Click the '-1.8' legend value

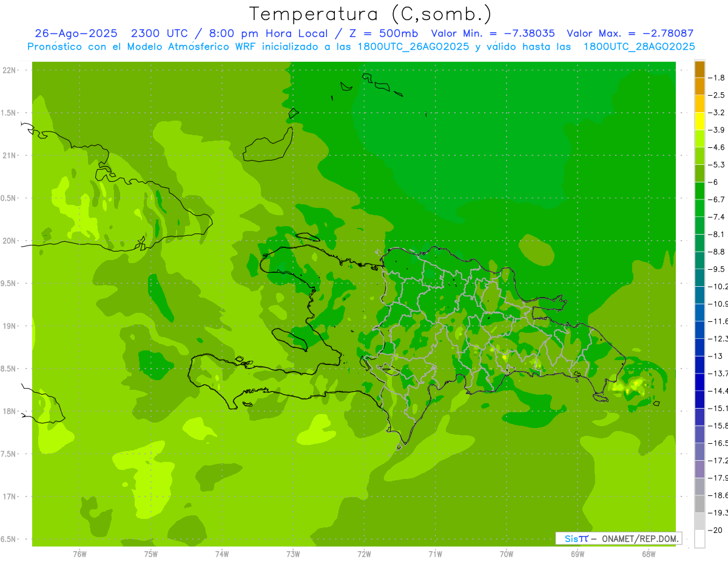[x=716, y=78]
